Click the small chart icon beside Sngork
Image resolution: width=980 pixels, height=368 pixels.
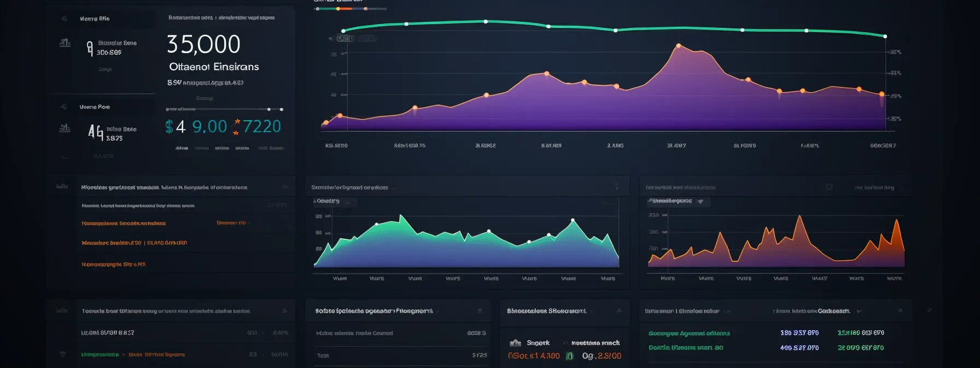coord(515,343)
